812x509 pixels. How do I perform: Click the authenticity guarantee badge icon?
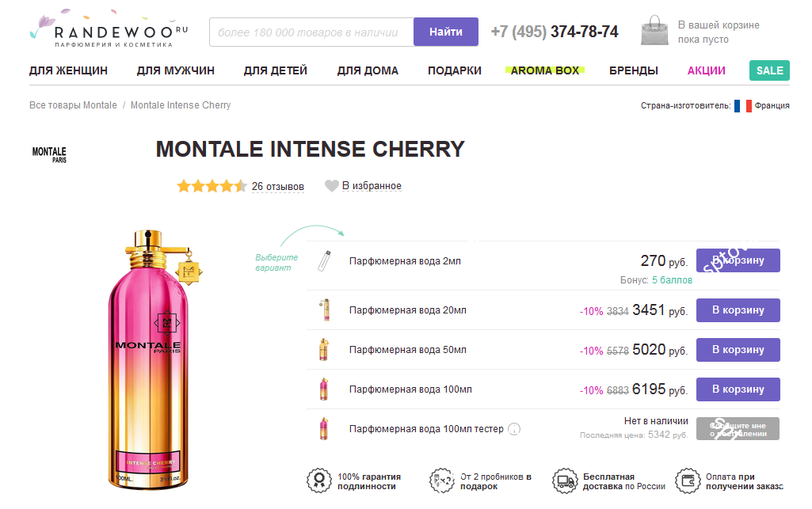319,481
